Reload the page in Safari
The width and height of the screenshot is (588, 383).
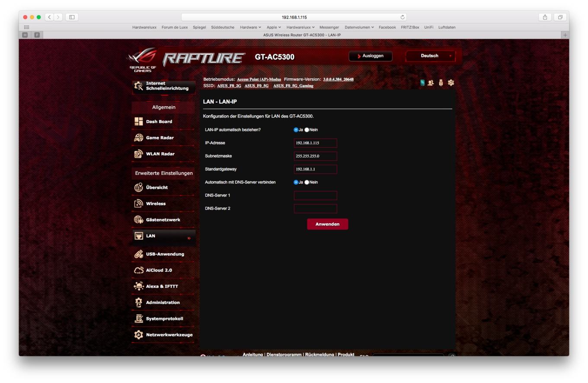click(403, 17)
